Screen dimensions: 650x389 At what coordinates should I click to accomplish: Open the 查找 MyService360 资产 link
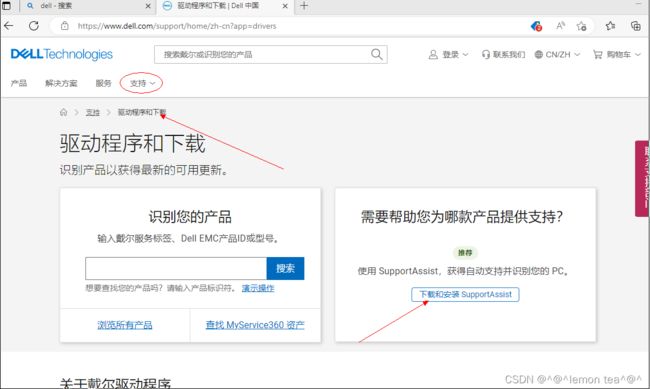[x=255, y=325]
